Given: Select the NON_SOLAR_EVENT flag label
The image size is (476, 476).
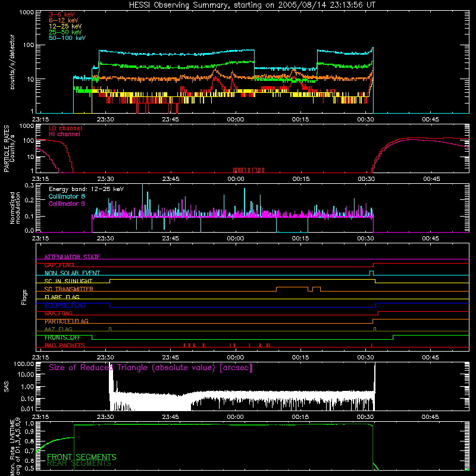Looking at the screenshot, I should [x=72, y=273].
